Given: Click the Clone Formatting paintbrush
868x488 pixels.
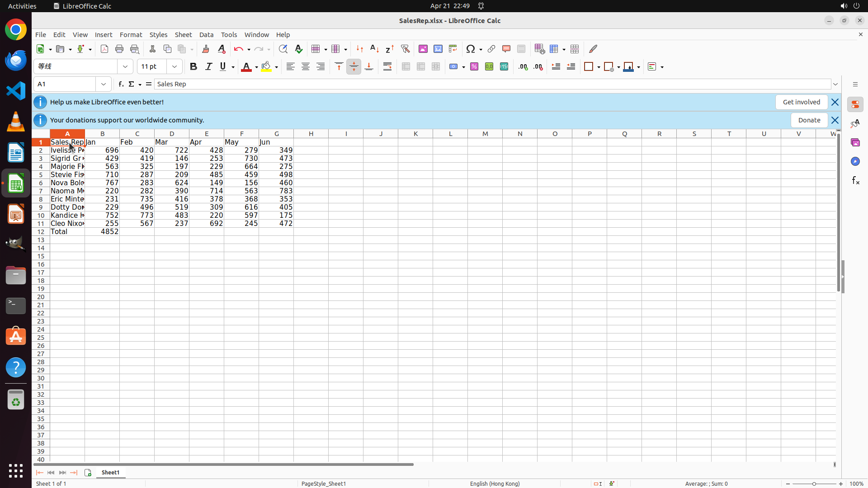Looking at the screenshot, I should (206, 49).
